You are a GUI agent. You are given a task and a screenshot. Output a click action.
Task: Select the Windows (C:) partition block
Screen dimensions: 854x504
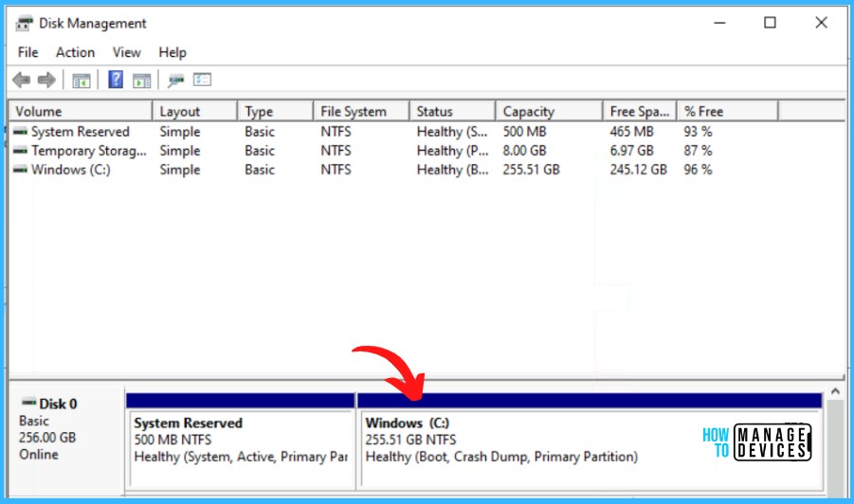point(590,441)
